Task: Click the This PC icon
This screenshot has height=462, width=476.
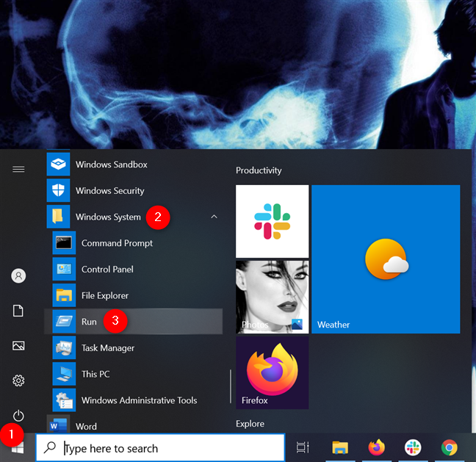Action: pos(64,374)
